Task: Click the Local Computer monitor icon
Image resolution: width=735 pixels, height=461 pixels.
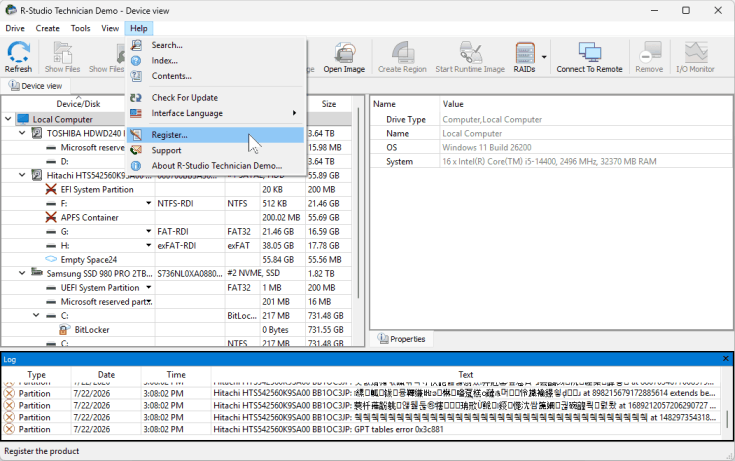Action: tap(23, 119)
